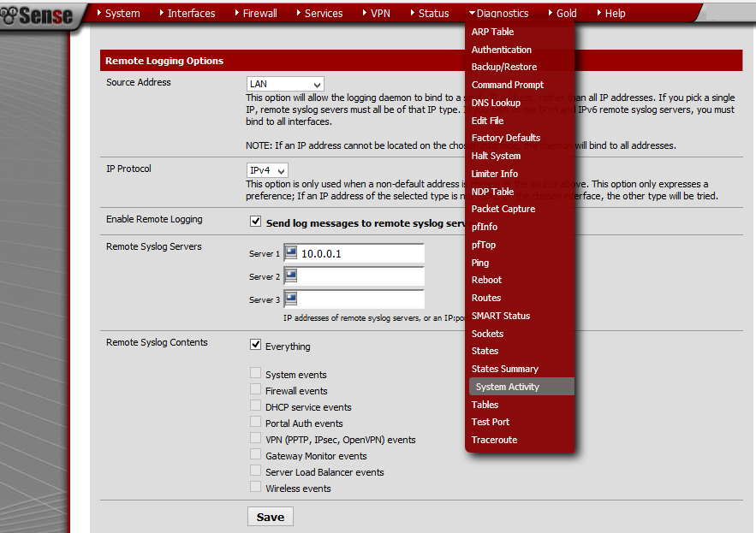Image resolution: width=756 pixels, height=533 pixels.
Task: Choose Authentication in Diagnostics menu
Action: [502, 50]
